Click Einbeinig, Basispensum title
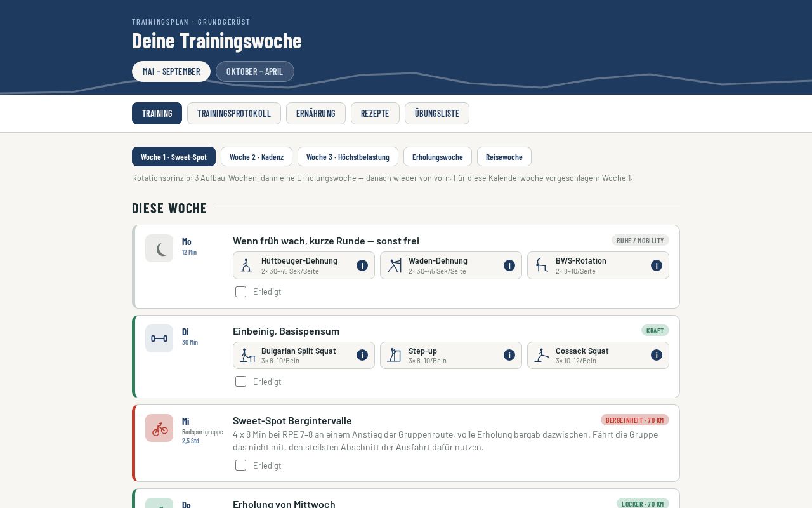 coord(286,331)
